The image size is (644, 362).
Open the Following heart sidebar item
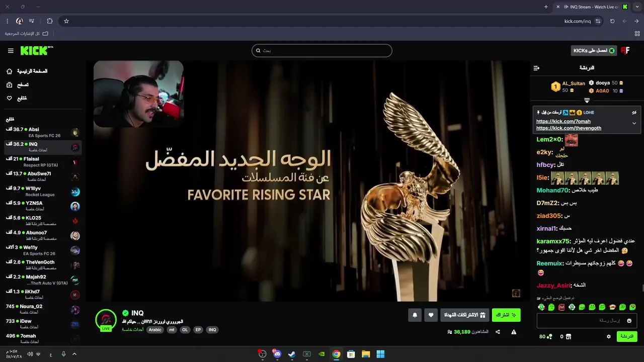17,98
